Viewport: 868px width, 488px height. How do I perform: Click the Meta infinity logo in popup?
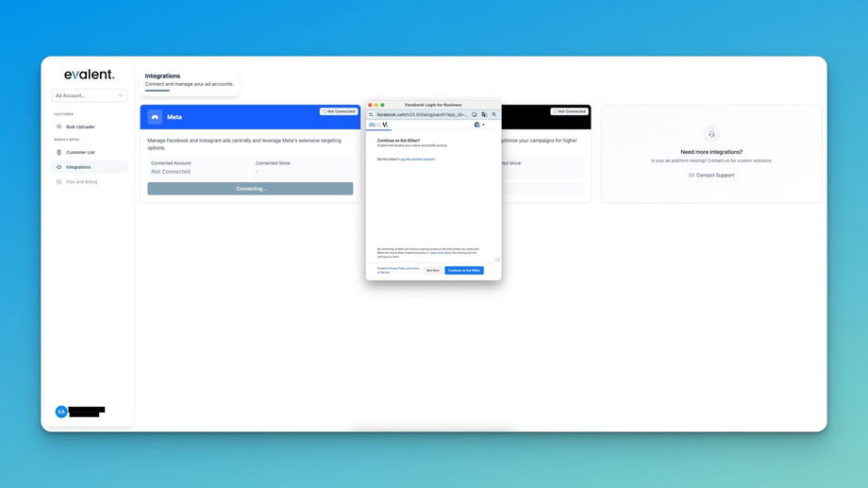pyautogui.click(x=372, y=125)
